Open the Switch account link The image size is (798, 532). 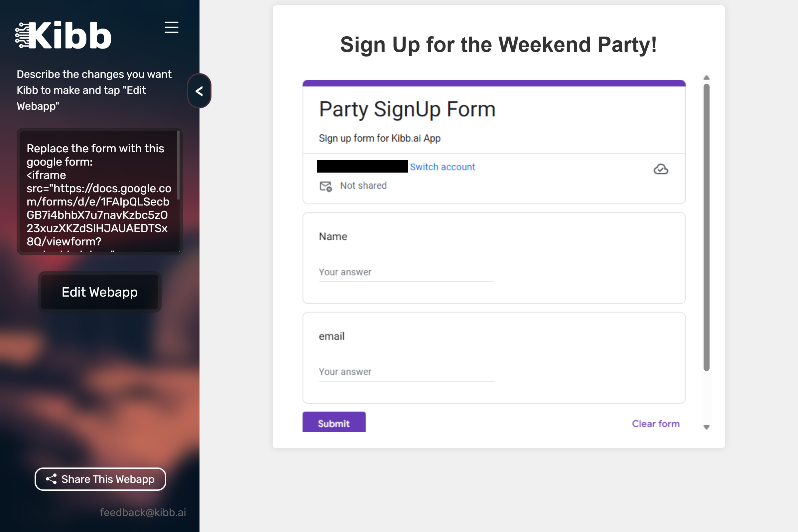coord(442,167)
